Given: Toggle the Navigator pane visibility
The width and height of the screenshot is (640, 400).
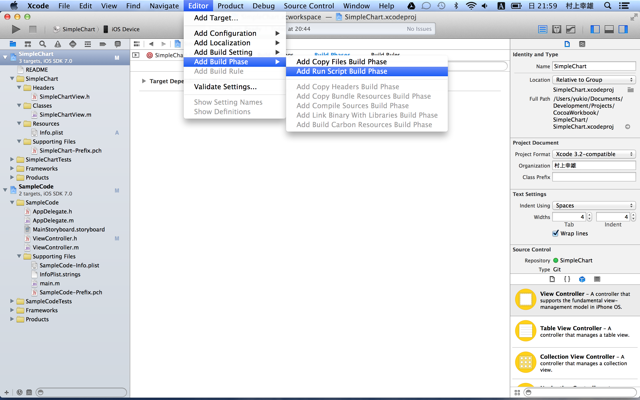Looking at the screenshot, I should click(x=595, y=29).
